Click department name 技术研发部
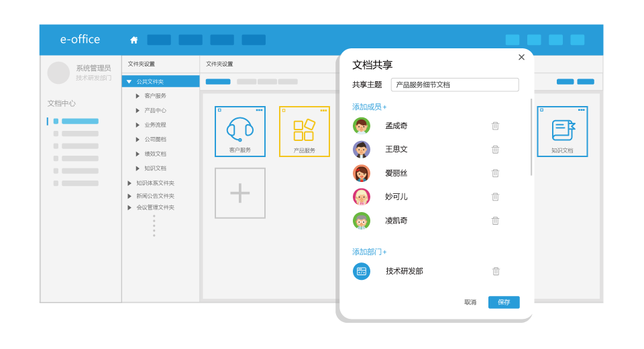Screen dimensions: 644x349 tap(405, 271)
